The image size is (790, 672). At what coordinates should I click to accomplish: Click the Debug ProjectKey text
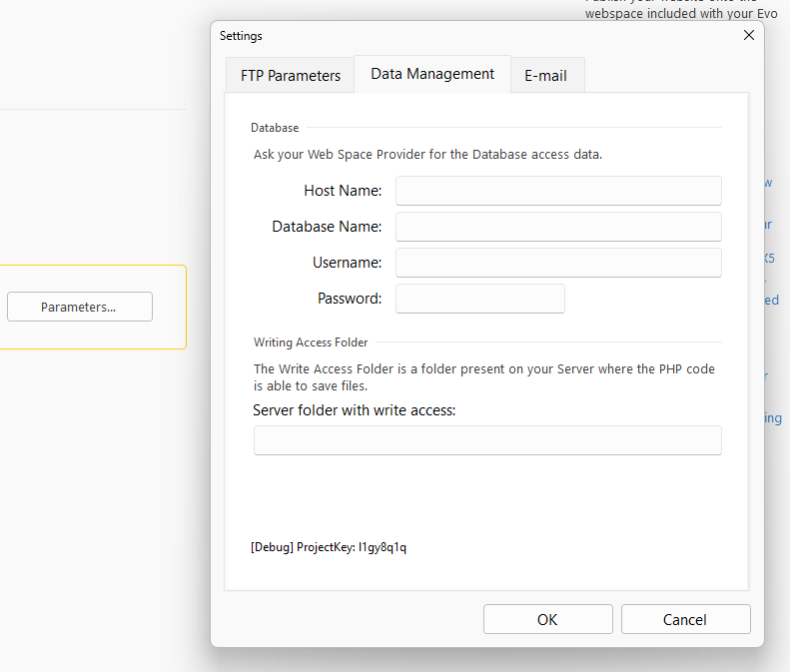pyautogui.click(x=329, y=547)
